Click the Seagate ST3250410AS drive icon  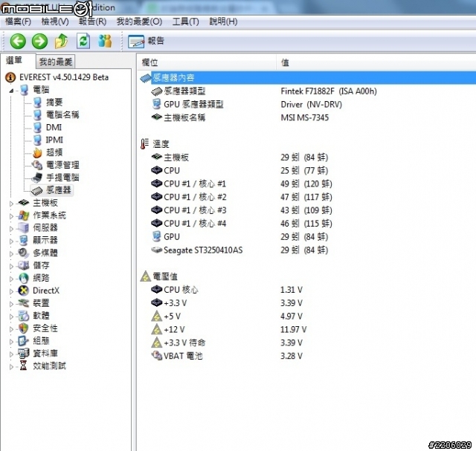156,250
